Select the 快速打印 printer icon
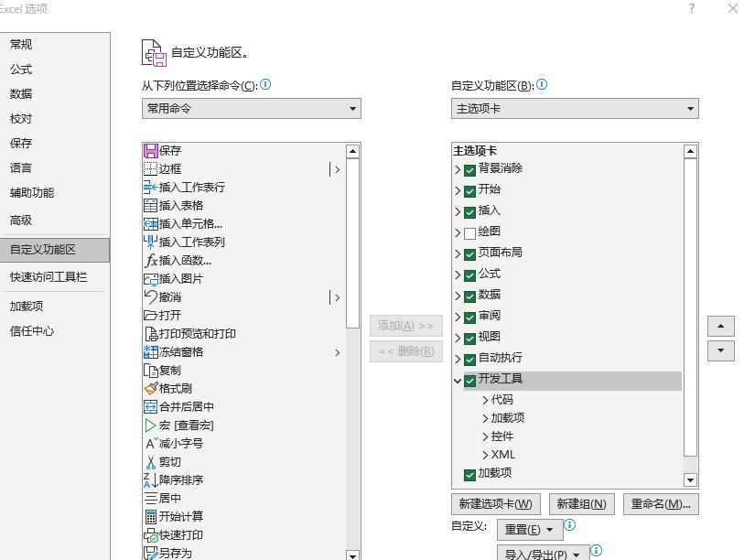Screen dimensions: 744x560 click(x=150, y=535)
